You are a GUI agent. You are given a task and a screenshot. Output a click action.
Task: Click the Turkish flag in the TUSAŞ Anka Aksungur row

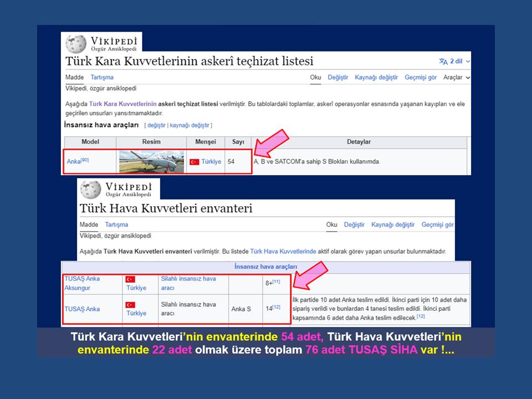(130, 279)
